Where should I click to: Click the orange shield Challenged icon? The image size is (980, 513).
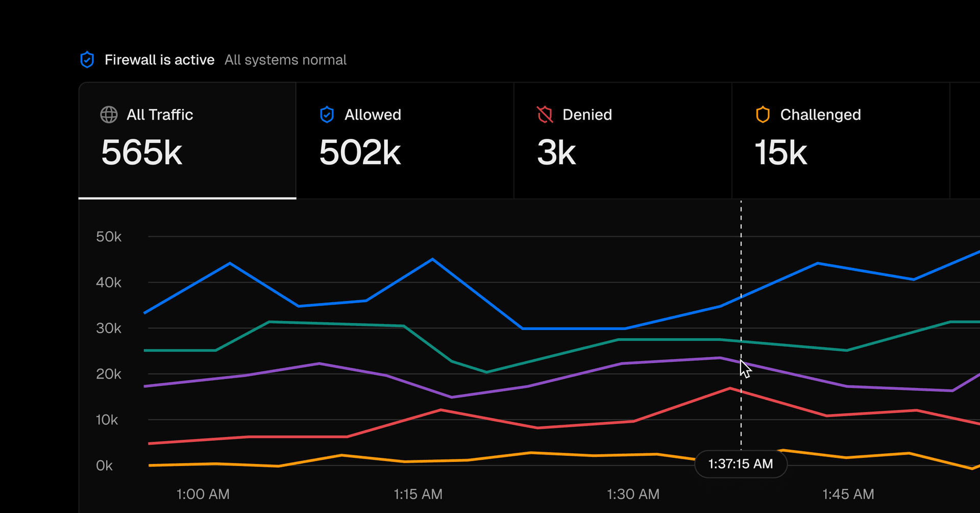pyautogui.click(x=763, y=115)
